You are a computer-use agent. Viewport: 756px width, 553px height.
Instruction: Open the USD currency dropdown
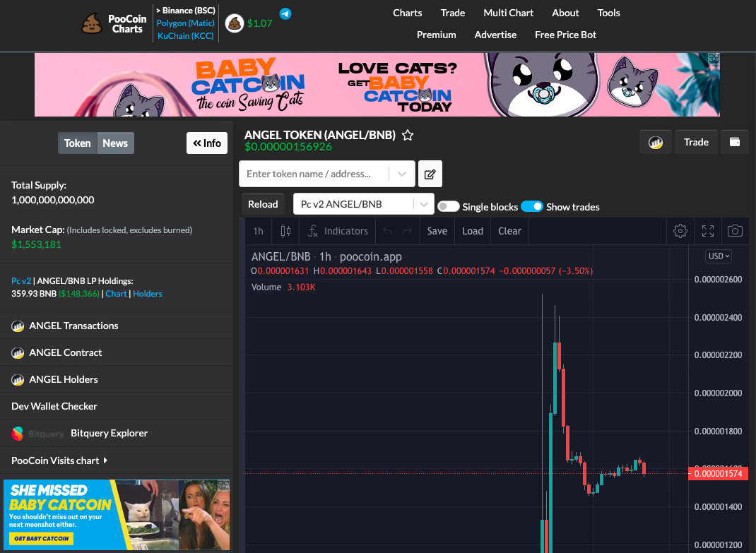(719, 256)
